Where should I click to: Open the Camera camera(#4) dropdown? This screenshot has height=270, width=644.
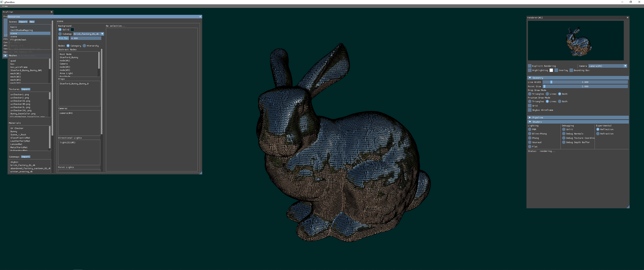tap(625, 66)
